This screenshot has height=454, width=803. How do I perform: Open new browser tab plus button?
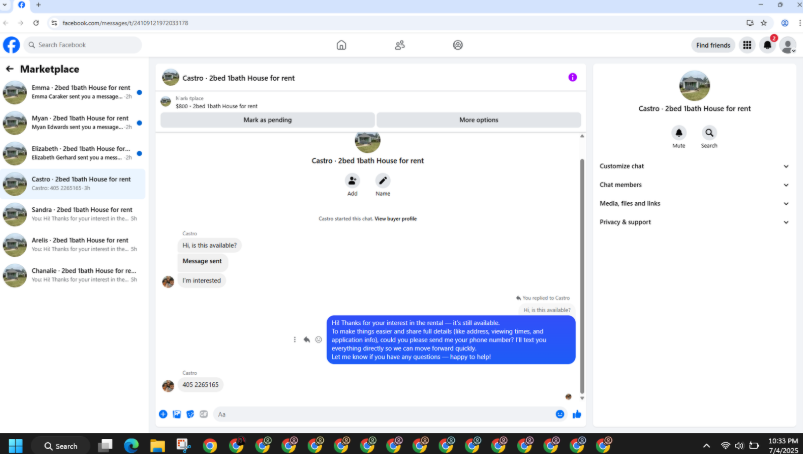click(x=38, y=5)
